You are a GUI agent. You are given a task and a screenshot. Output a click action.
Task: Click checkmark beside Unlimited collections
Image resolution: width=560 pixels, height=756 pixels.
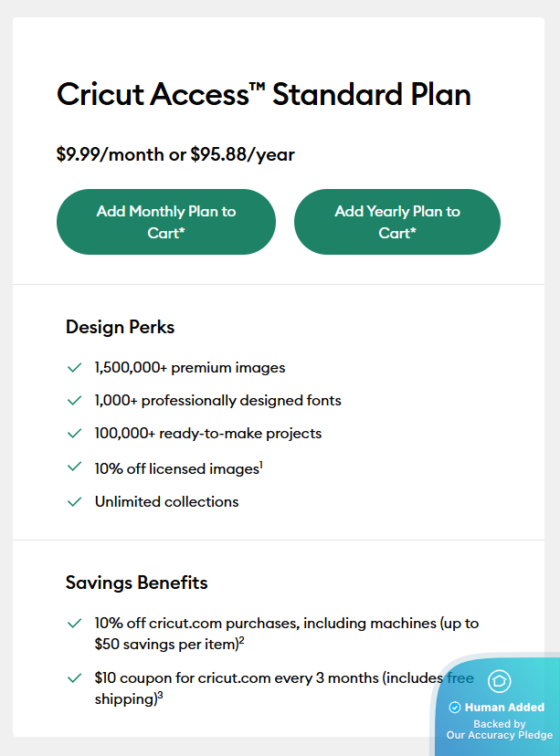[75, 501]
